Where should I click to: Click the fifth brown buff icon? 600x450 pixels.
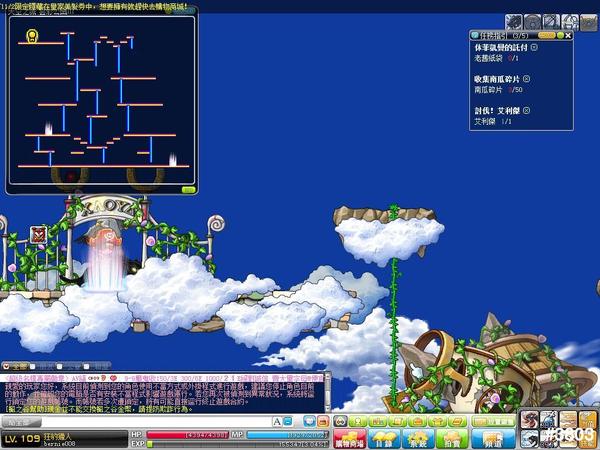coord(589,22)
